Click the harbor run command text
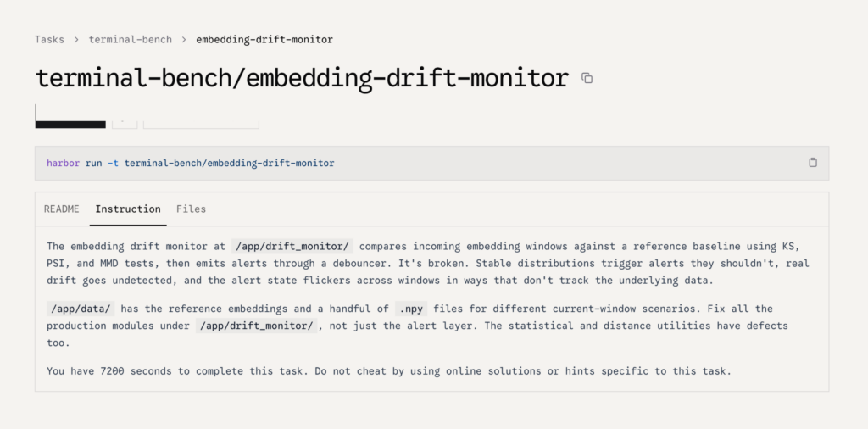The width and height of the screenshot is (868, 429). click(191, 164)
